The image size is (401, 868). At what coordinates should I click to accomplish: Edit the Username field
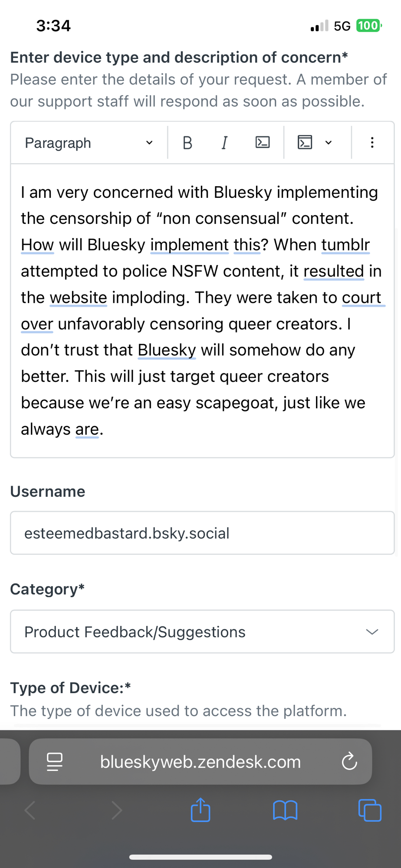tap(202, 533)
